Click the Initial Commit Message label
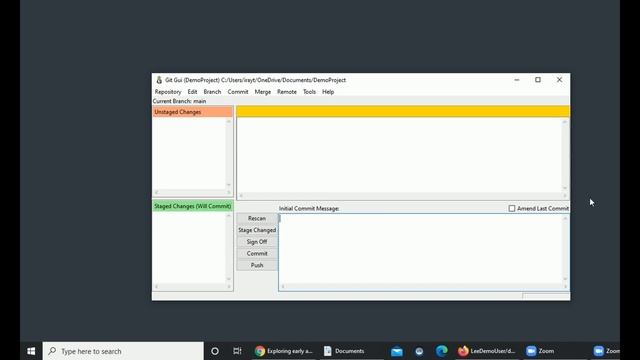 coord(309,209)
